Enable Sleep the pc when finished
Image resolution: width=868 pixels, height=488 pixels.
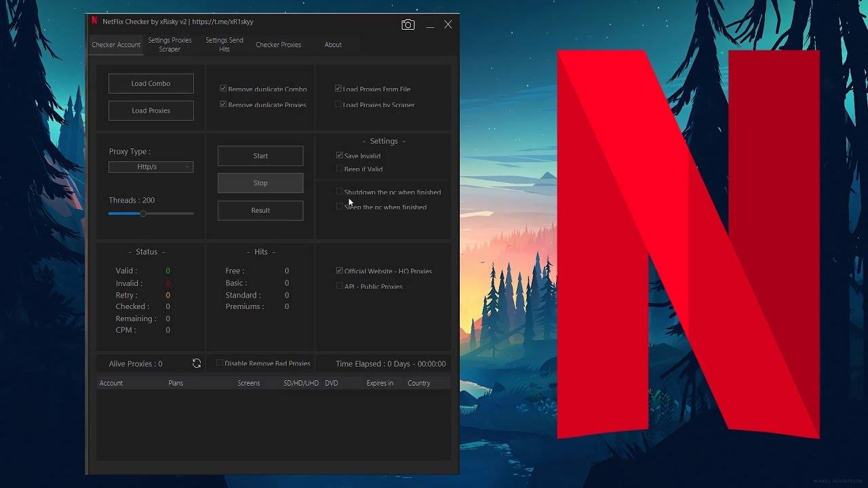(339, 206)
